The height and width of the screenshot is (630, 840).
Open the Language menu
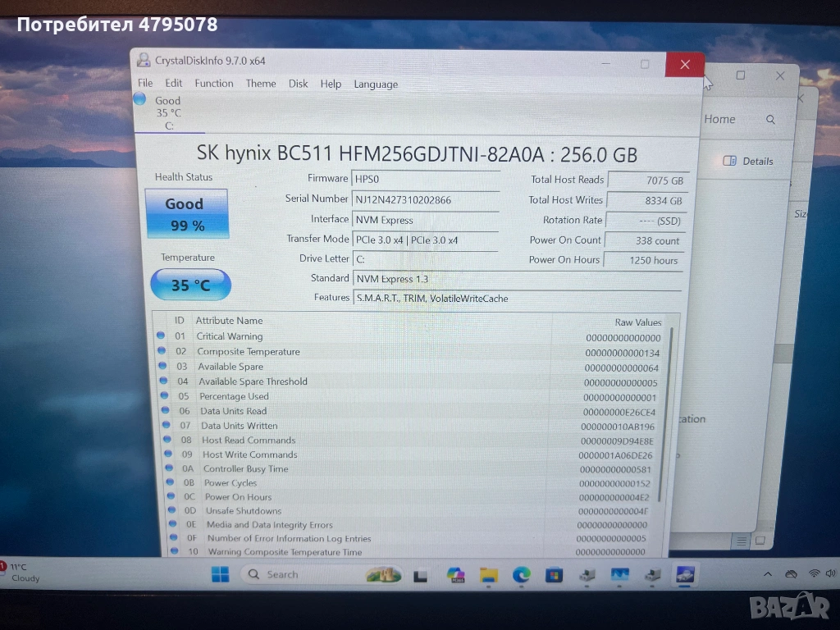pyautogui.click(x=376, y=84)
